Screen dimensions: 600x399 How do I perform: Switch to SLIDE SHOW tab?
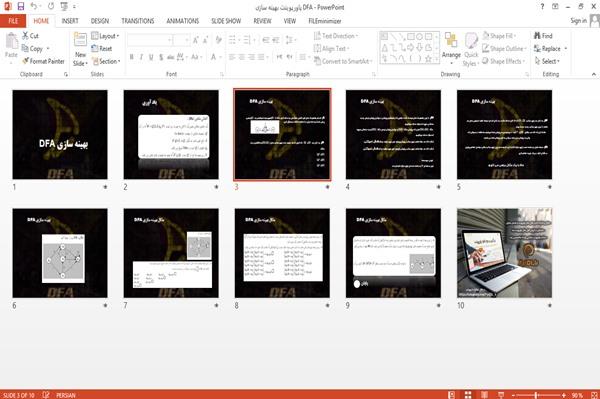point(226,21)
